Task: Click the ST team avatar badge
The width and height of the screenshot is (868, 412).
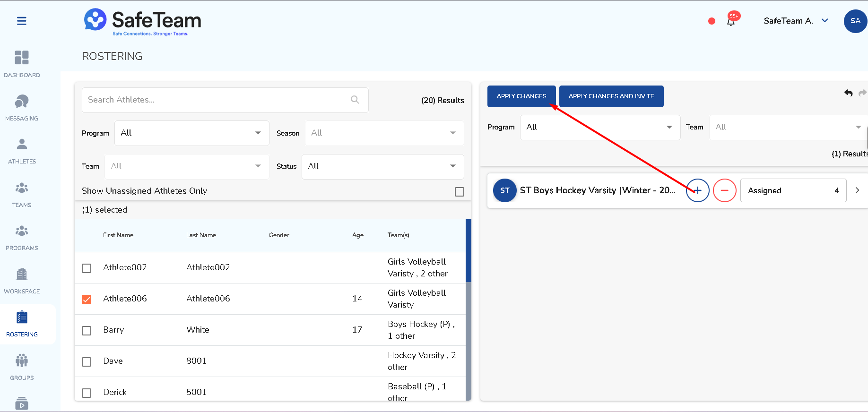Action: pos(505,190)
